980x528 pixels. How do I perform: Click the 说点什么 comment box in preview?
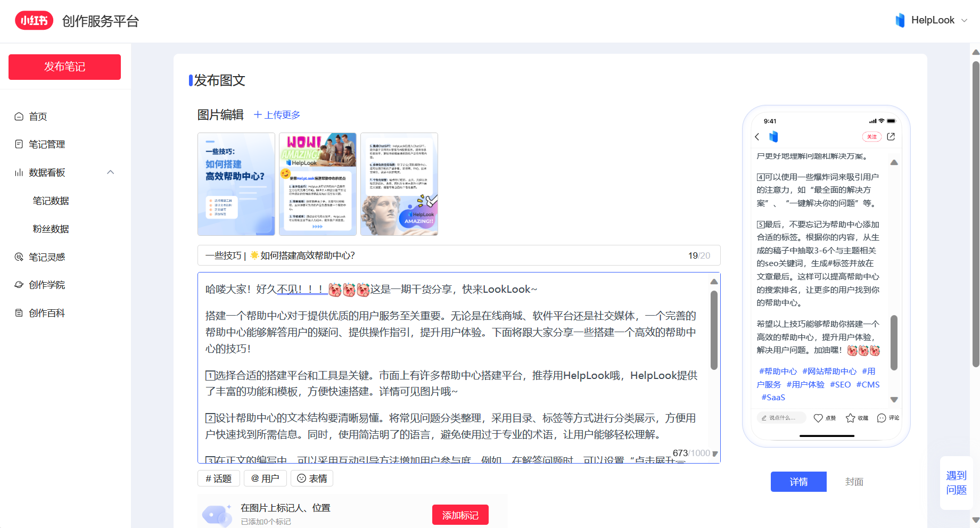pos(781,418)
